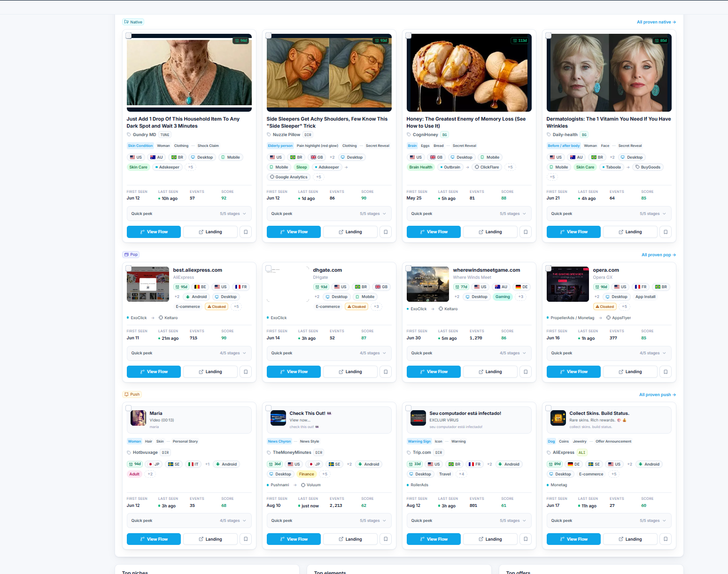Click the 113d age badge on honey ad
This screenshot has width=728, height=574.
coord(520,41)
